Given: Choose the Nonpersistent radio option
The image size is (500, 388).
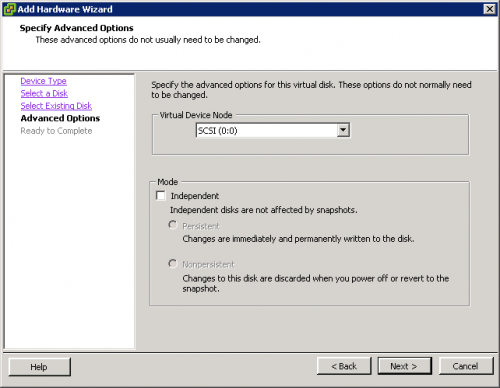Looking at the screenshot, I should click(x=173, y=264).
